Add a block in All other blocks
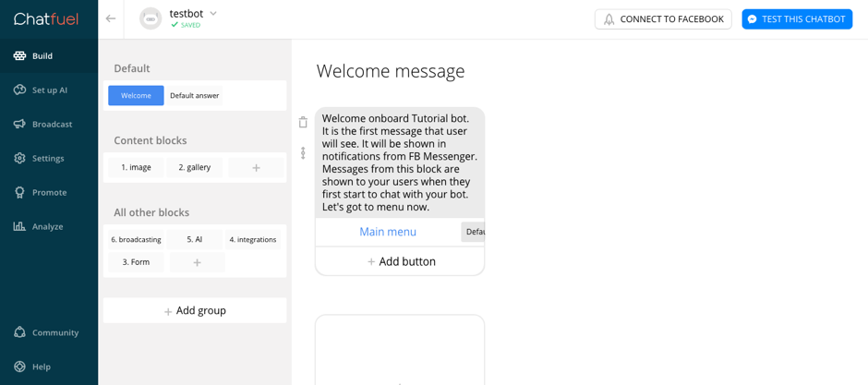This screenshot has height=385, width=868. tap(197, 262)
